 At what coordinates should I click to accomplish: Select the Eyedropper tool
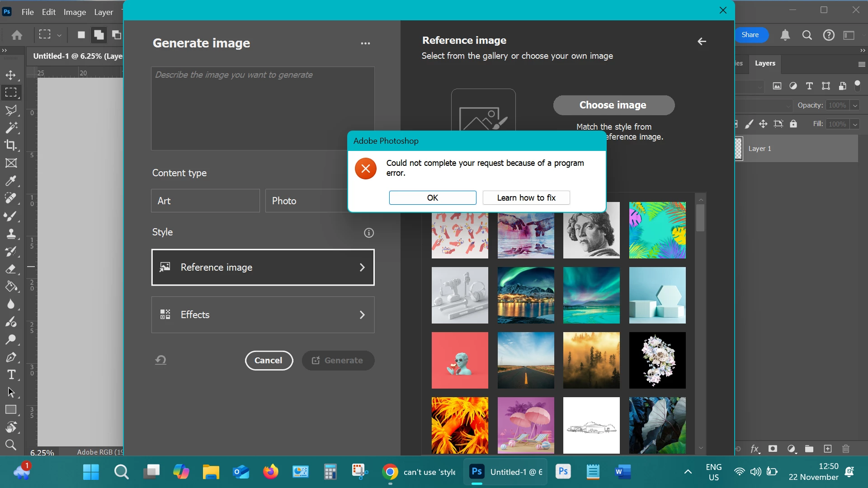[11, 181]
